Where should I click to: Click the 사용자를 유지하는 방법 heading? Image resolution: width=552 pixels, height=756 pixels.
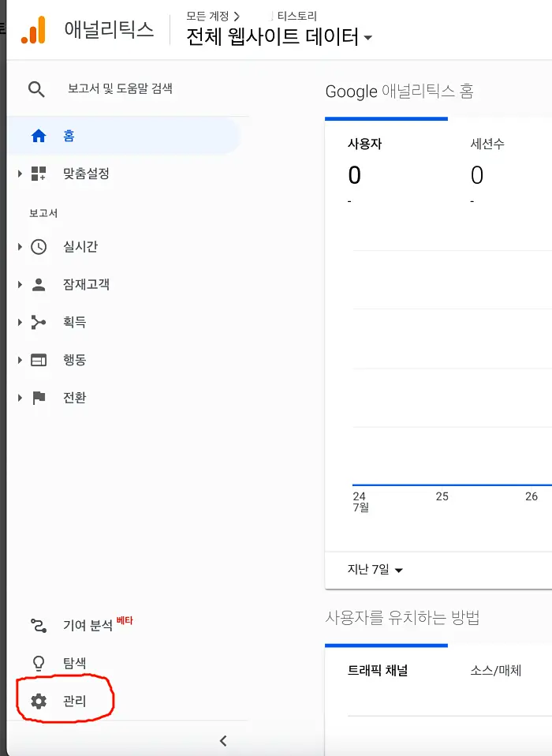(402, 617)
